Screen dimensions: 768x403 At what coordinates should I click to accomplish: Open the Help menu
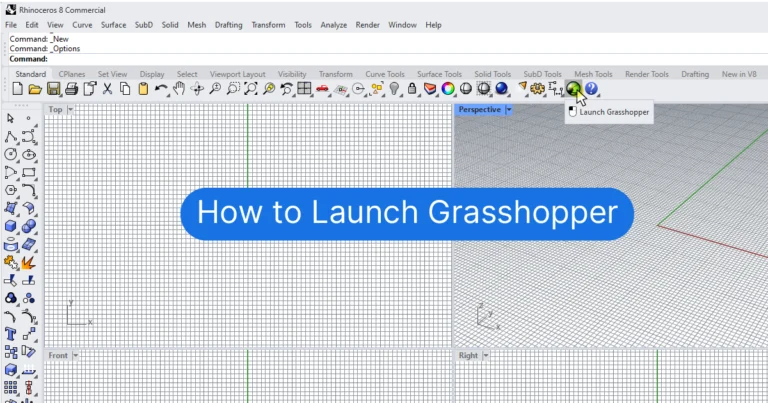coord(433,25)
